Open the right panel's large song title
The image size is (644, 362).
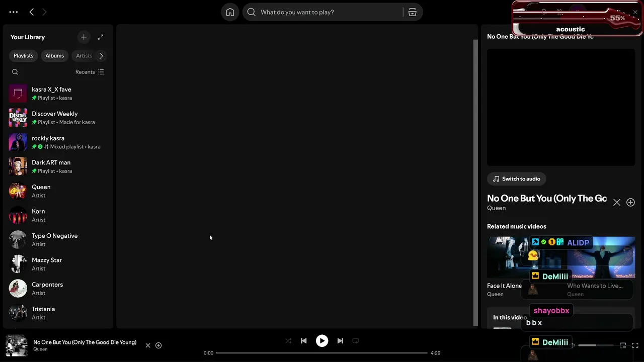(547, 198)
